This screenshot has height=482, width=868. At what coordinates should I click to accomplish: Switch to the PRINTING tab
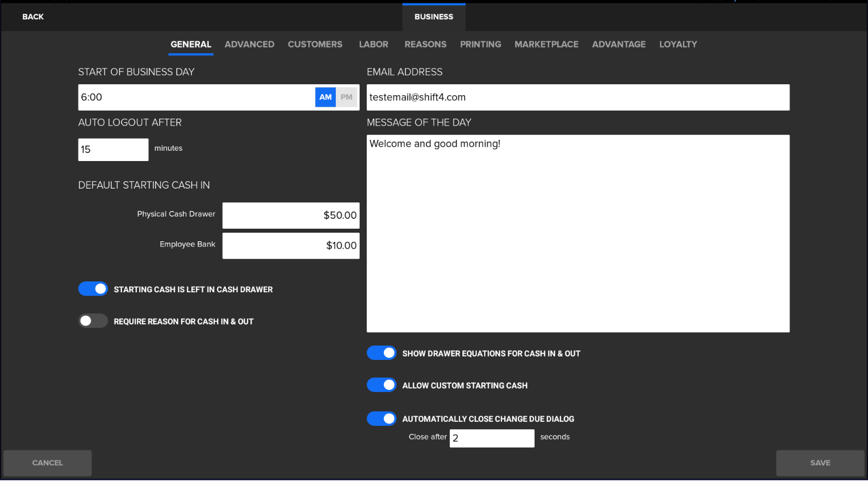click(x=481, y=44)
